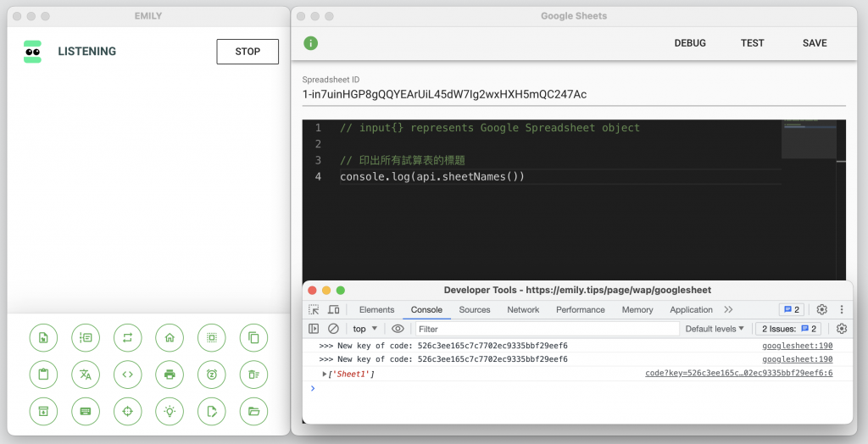The width and height of the screenshot is (868, 444).
Task: Click the DEBUG button
Action: tap(690, 43)
